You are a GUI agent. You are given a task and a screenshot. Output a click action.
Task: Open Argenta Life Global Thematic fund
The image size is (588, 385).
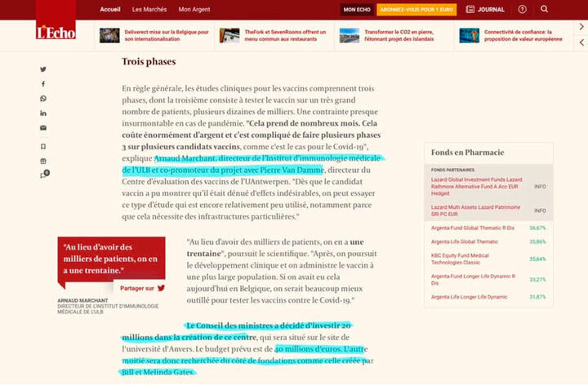click(464, 241)
